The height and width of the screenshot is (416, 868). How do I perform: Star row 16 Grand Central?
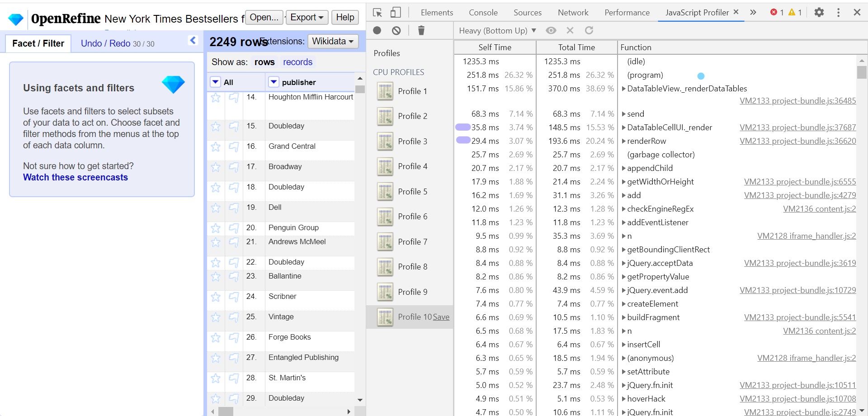coord(216,147)
